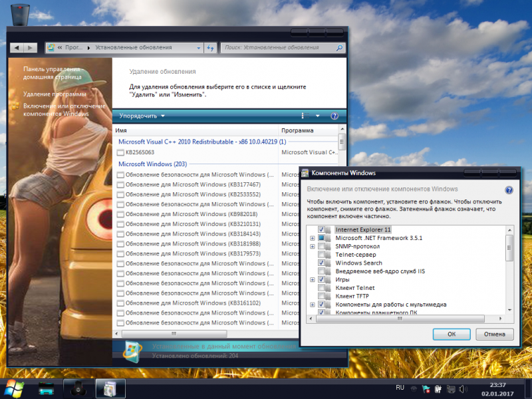The height and width of the screenshot is (399, 532).
Task: Expand the Игры tree node
Action: [x=313, y=280]
